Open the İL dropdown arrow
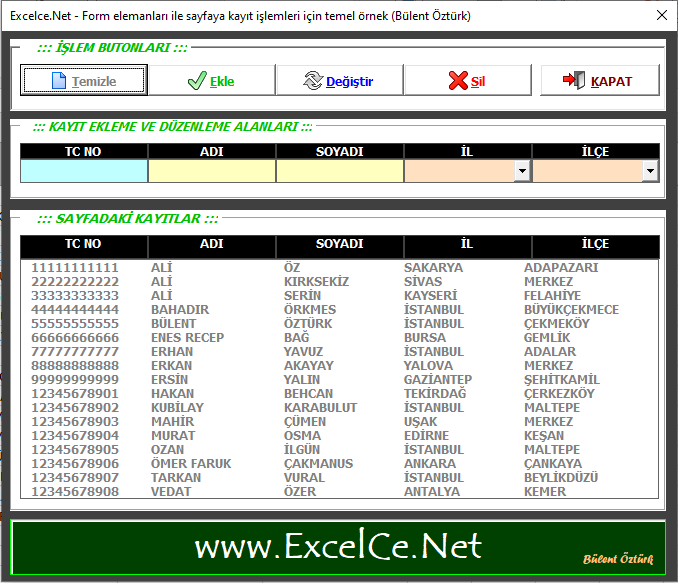 pyautogui.click(x=522, y=171)
